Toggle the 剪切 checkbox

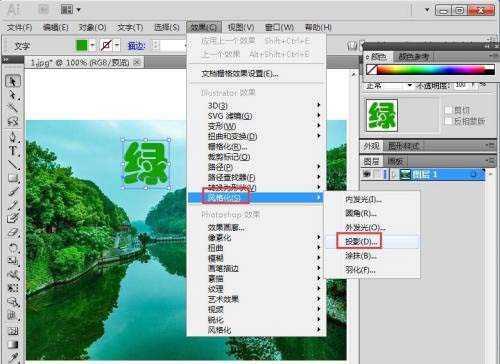click(x=449, y=110)
